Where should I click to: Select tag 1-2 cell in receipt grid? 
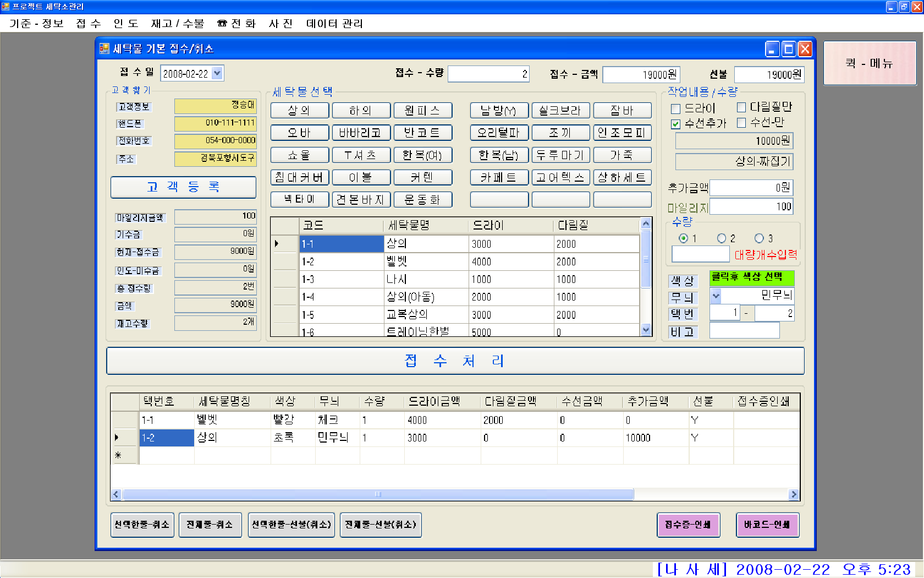click(x=167, y=438)
